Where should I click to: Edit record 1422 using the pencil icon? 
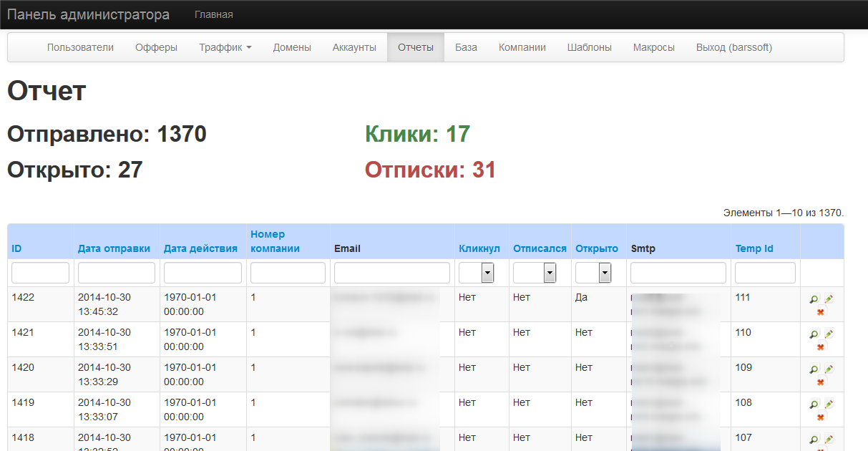coord(829,297)
